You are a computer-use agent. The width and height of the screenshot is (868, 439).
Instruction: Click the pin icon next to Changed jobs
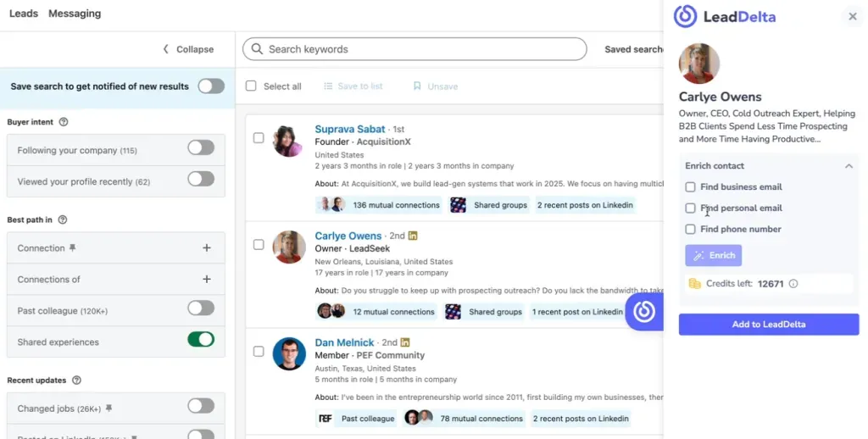[x=109, y=408]
